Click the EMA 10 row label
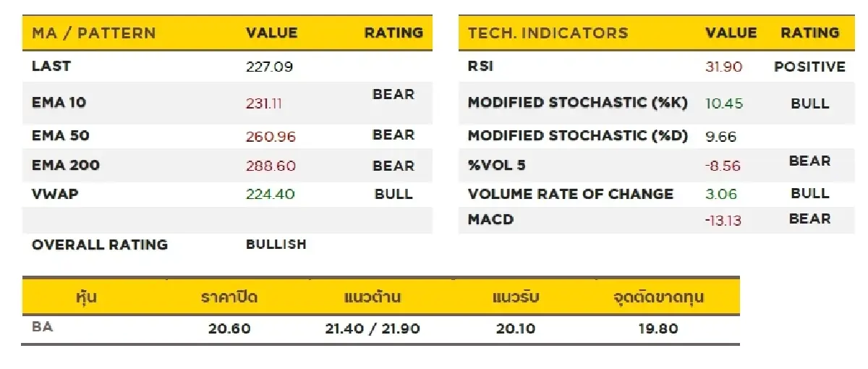 59,103
